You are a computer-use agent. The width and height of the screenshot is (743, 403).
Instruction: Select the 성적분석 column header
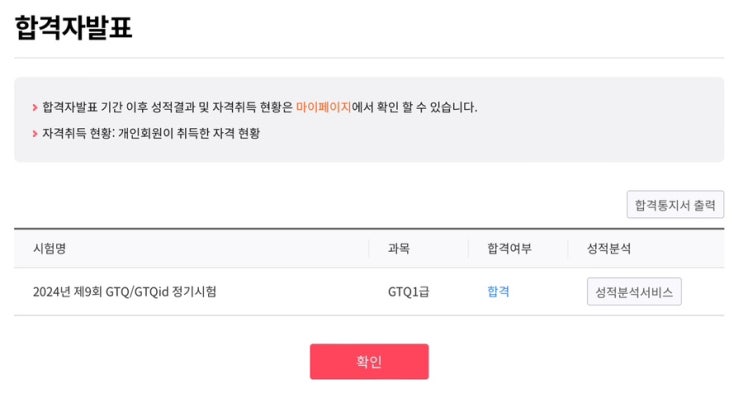[x=609, y=248]
